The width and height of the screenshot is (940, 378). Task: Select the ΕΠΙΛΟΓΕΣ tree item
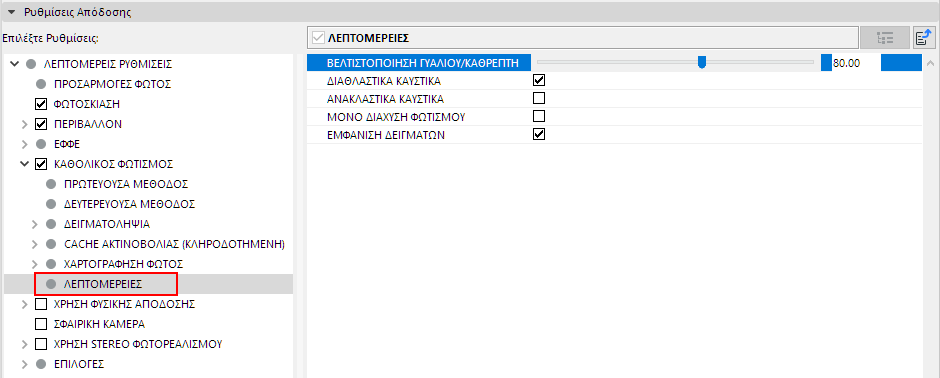[x=79, y=364]
